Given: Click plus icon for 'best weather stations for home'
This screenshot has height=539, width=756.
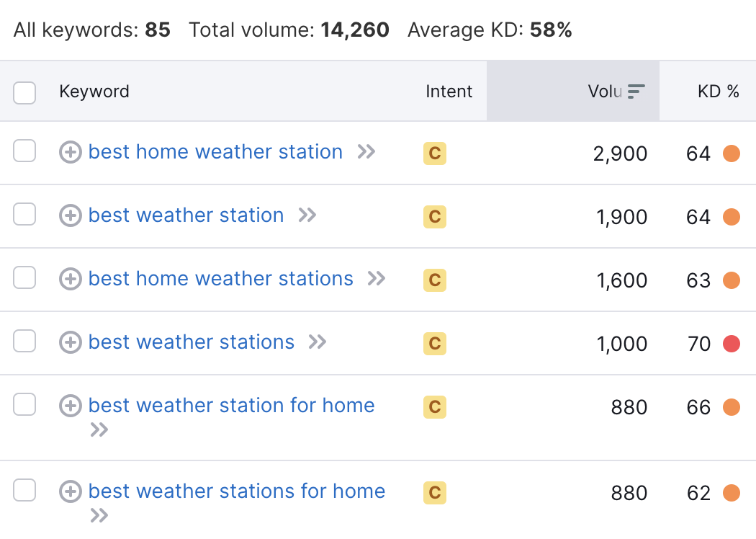Looking at the screenshot, I should [71, 491].
